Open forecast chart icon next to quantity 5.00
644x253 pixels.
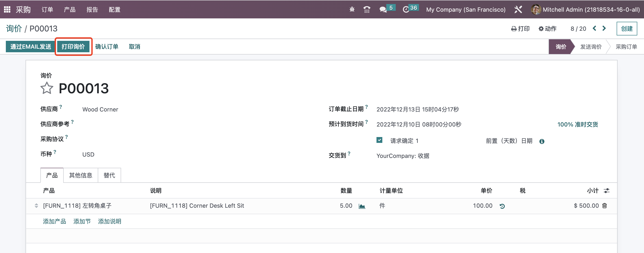click(x=362, y=206)
